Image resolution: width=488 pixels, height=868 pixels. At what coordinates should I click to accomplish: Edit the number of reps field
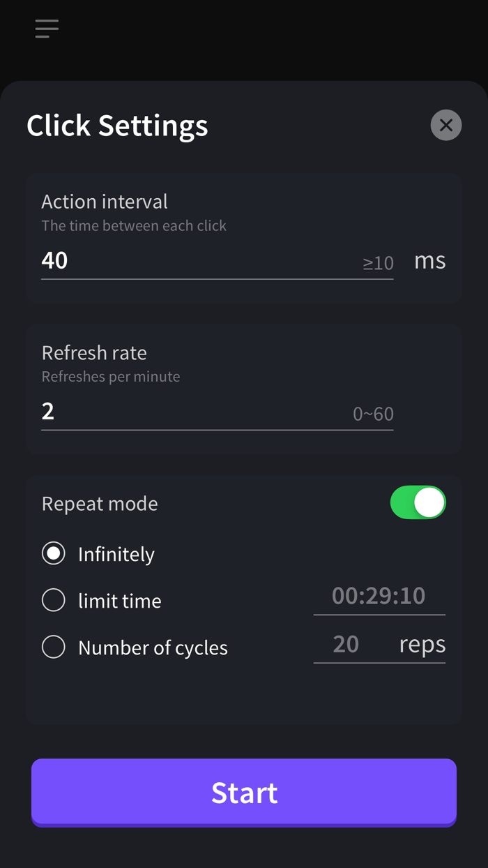pos(346,643)
